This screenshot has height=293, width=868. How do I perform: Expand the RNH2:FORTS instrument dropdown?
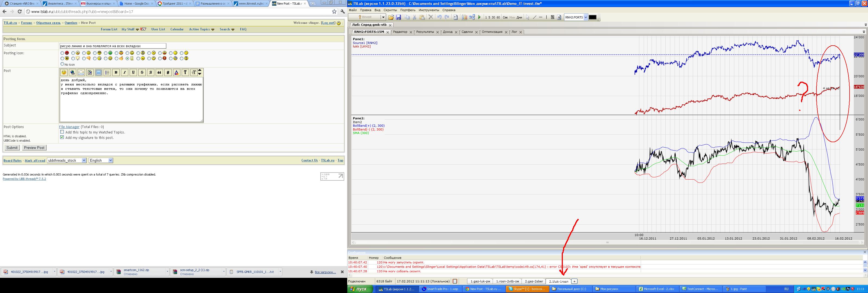pyautogui.click(x=586, y=17)
